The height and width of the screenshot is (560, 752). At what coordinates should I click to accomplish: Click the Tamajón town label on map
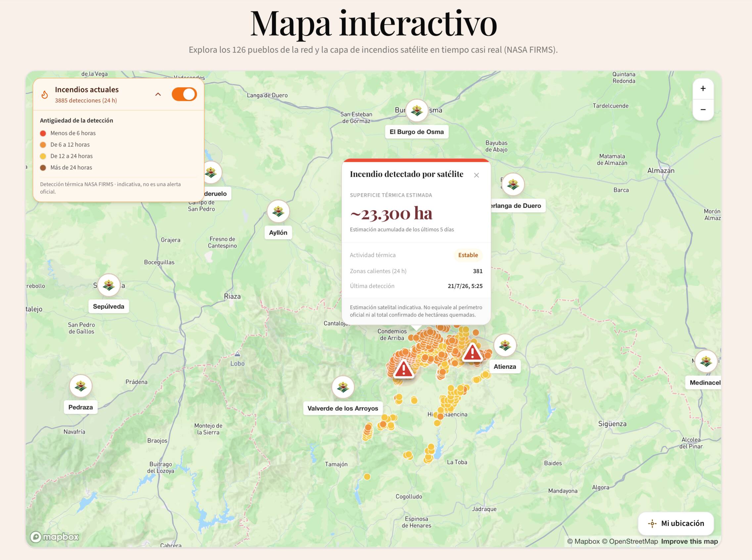coord(336,464)
